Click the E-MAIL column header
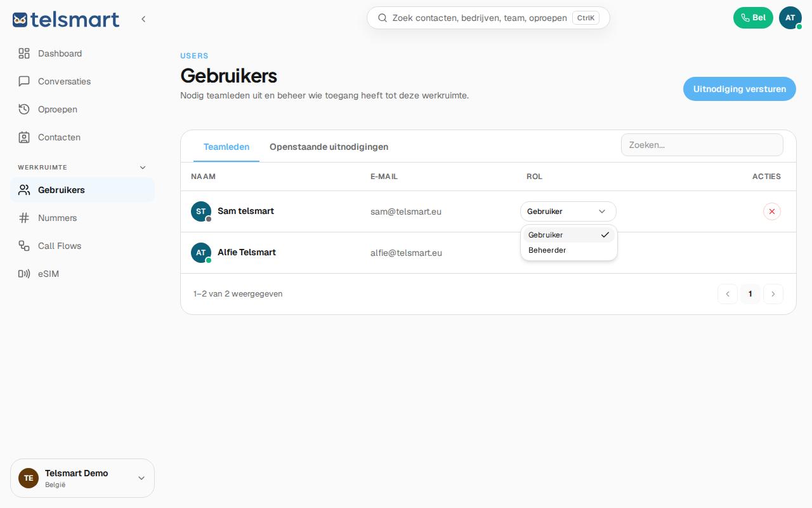The height and width of the screenshot is (508, 812). [384, 177]
